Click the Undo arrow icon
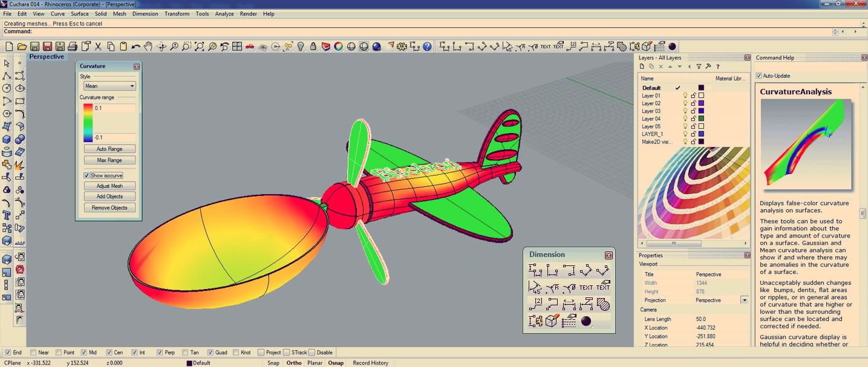This screenshot has height=367, width=868. point(135,46)
